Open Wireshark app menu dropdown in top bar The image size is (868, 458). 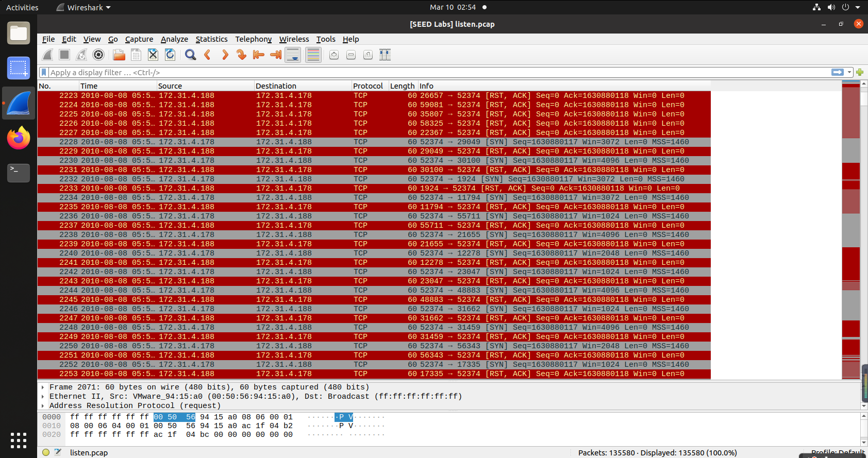pos(83,7)
